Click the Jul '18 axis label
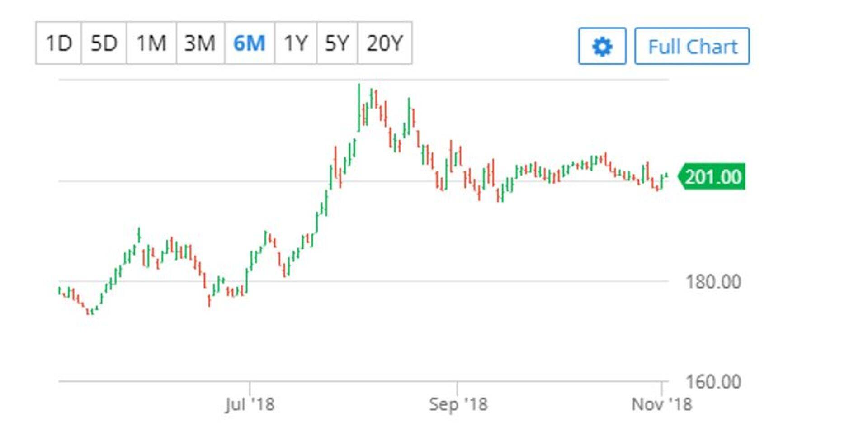 point(250,404)
